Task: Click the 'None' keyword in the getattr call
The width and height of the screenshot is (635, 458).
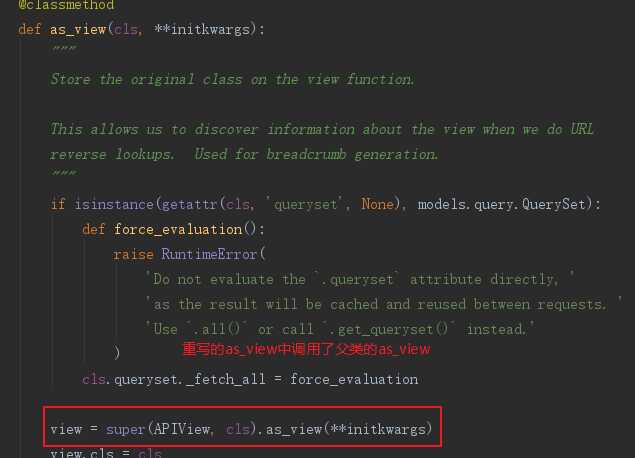Action: tap(377, 204)
